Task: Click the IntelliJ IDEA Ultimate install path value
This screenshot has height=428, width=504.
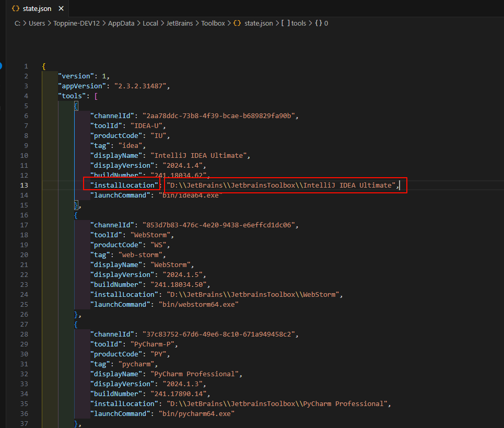Action: [x=281, y=185]
